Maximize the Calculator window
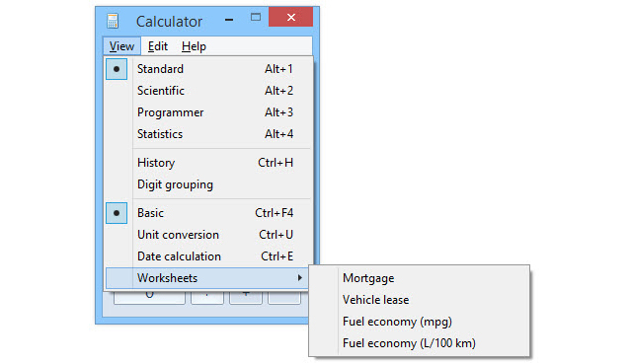The height and width of the screenshot is (364, 632). (256, 18)
